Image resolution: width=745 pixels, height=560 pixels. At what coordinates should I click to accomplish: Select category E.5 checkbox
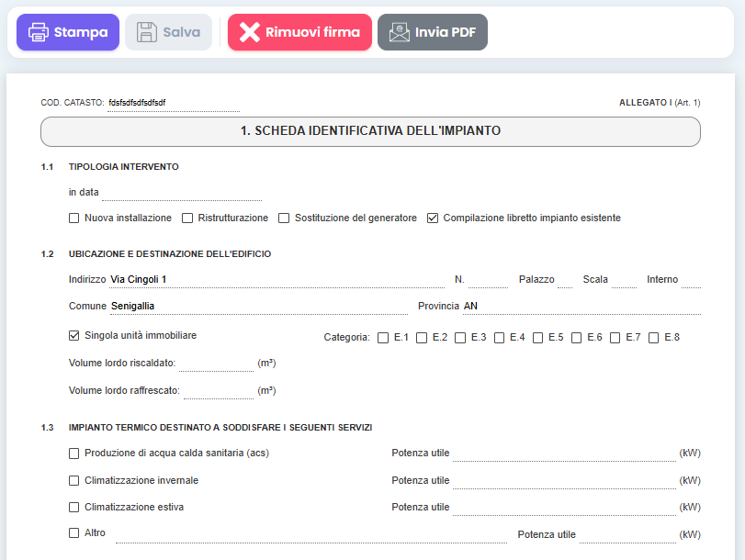pos(537,338)
